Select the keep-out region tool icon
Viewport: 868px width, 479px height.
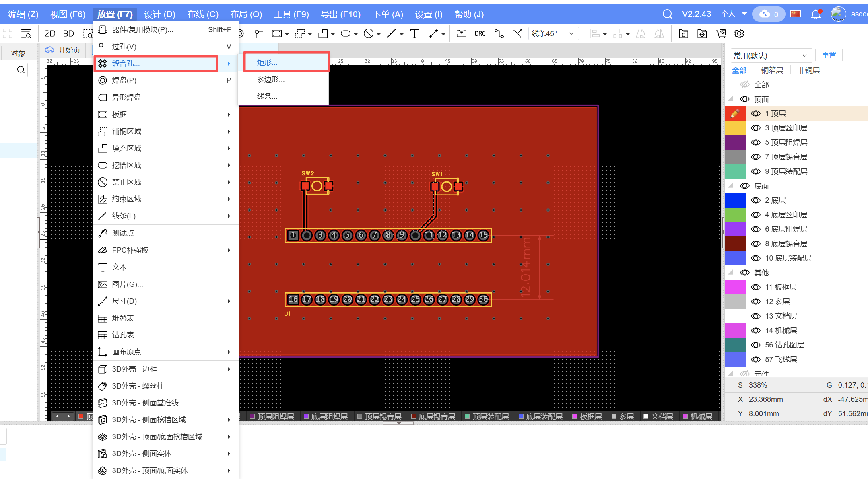tap(369, 34)
